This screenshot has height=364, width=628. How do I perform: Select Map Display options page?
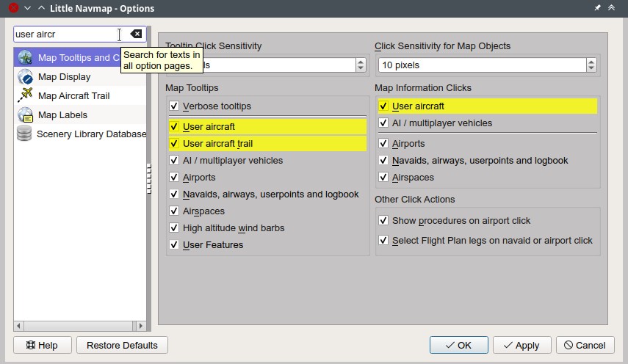(80, 77)
